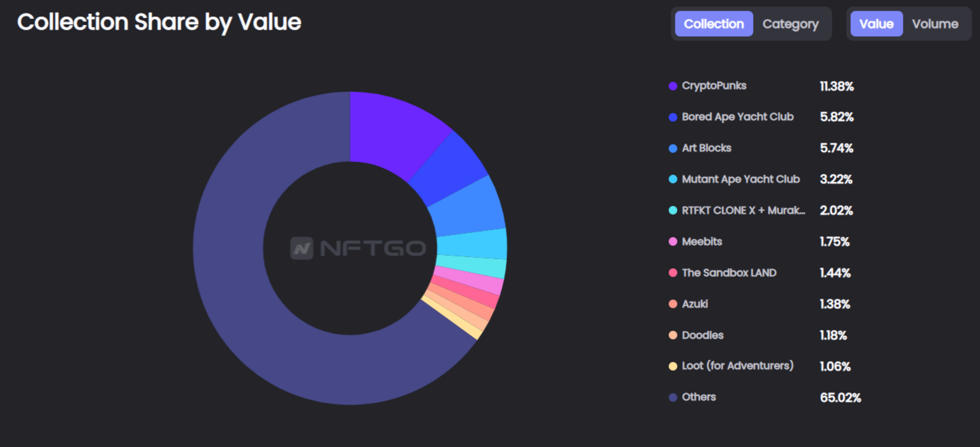Toggle Azuki legend label
The height and width of the screenshot is (447, 980).
click(695, 304)
